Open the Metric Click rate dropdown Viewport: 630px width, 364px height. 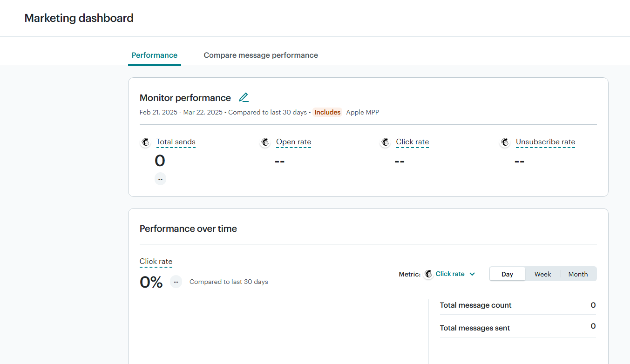pyautogui.click(x=455, y=274)
